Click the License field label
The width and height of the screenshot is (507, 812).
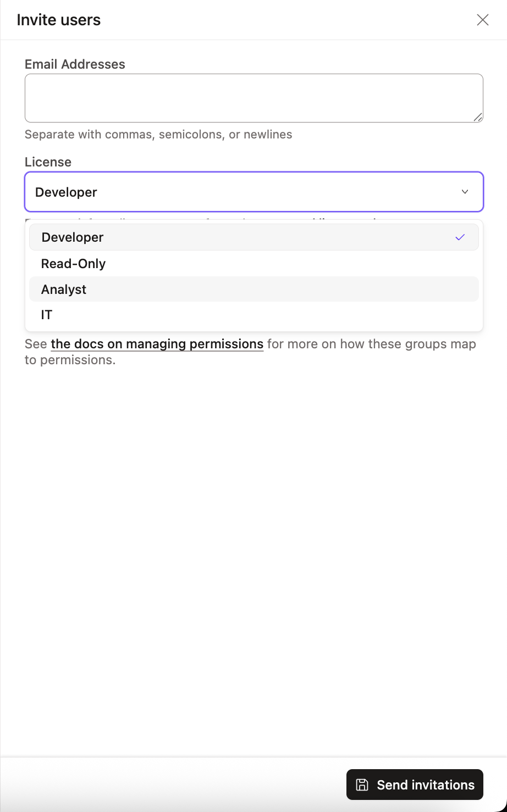click(47, 162)
